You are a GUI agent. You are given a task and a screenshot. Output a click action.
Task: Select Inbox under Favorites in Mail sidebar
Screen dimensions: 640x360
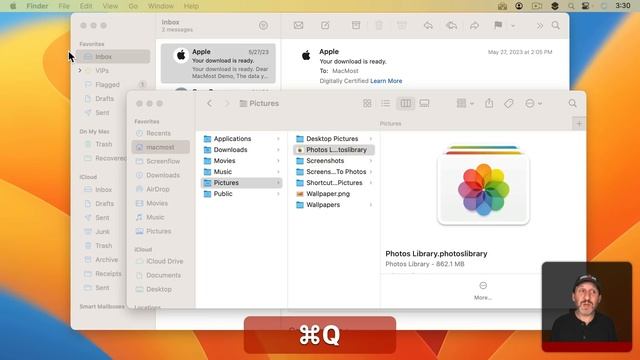pyautogui.click(x=113, y=56)
